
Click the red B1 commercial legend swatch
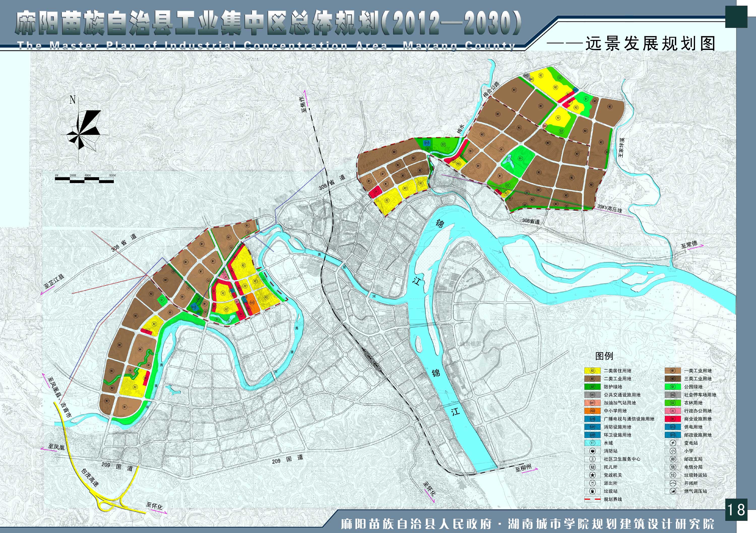click(x=673, y=419)
